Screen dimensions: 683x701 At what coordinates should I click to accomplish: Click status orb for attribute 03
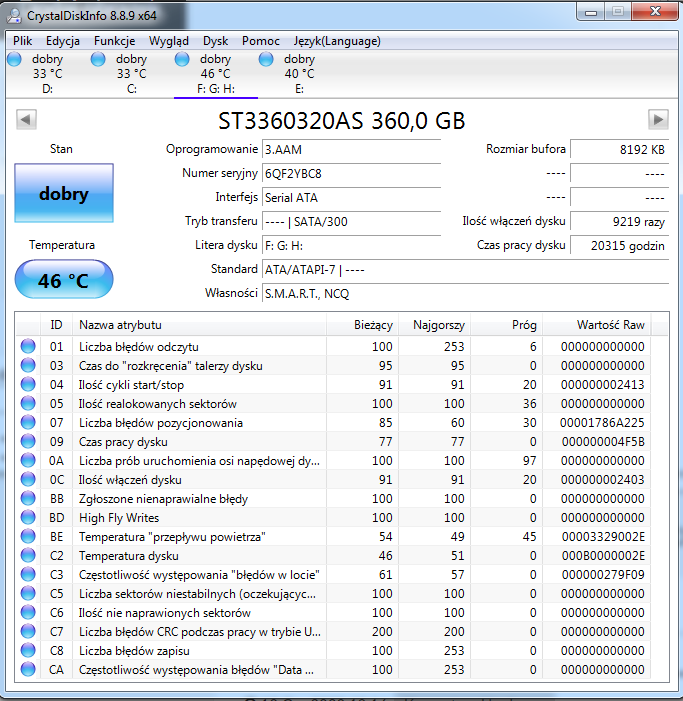pos(28,365)
